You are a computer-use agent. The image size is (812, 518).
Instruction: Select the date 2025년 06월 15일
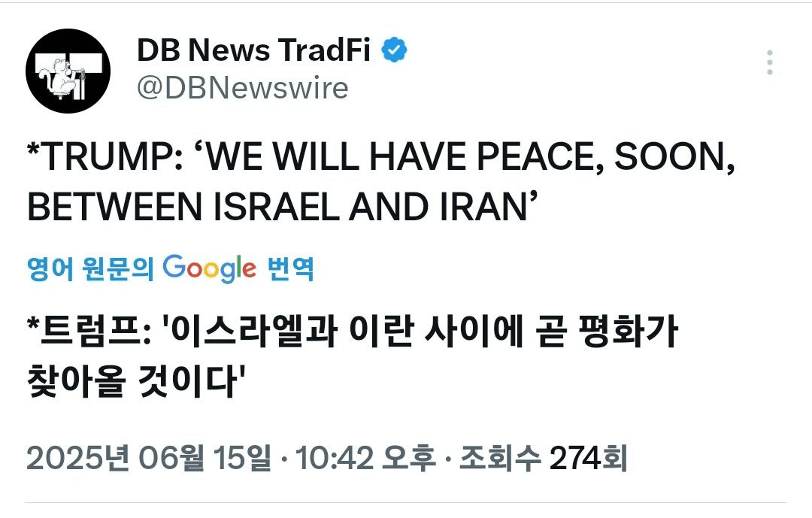pyautogui.click(x=149, y=458)
